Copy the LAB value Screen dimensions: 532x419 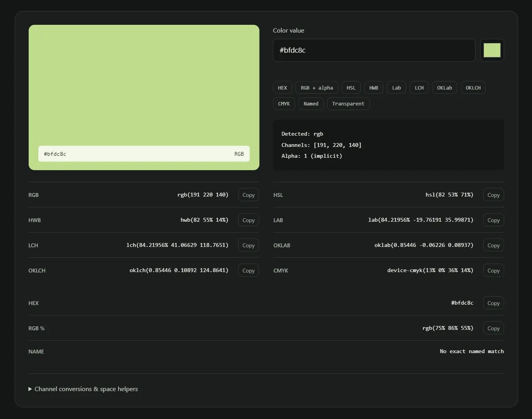[494, 220]
